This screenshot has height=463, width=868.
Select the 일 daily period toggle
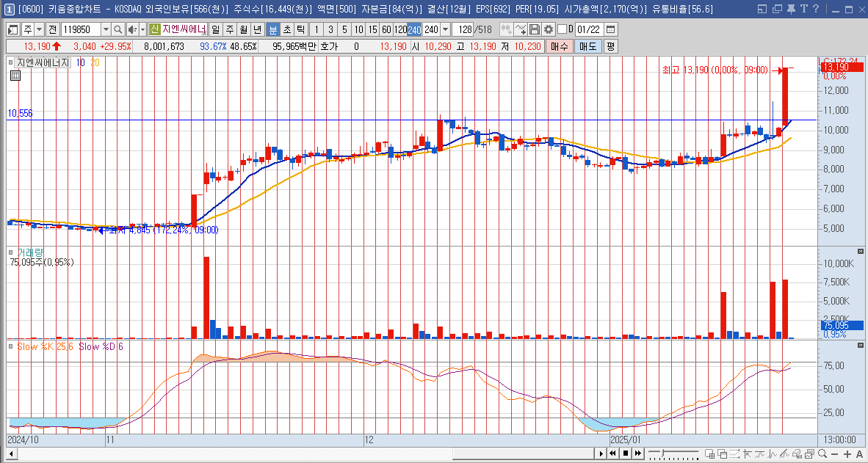[x=215, y=29]
